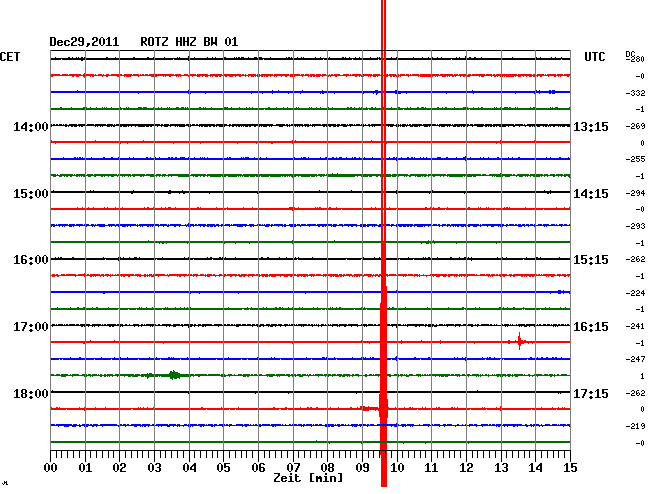Click minute tick label 02 on the time axis
Image resolution: width=650 pixels, height=494 pixels.
pos(119,468)
